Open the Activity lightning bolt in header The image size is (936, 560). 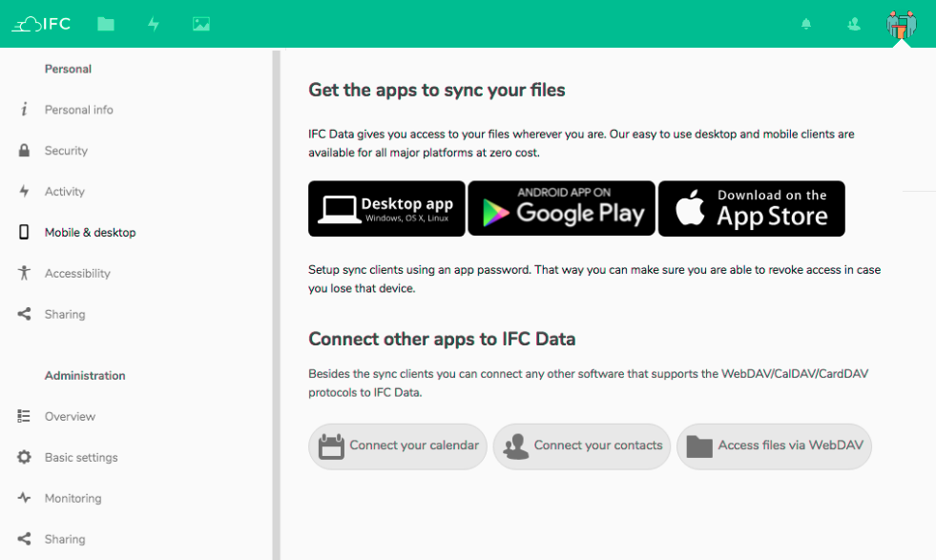pyautogui.click(x=154, y=24)
